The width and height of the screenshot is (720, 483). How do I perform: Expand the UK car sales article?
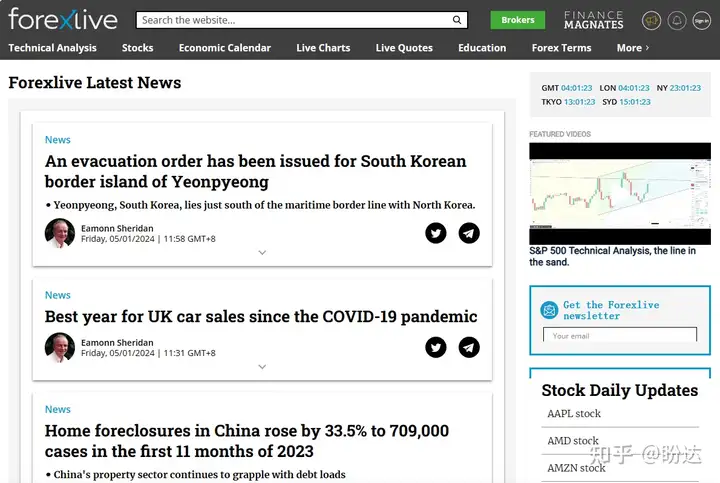tap(262, 367)
